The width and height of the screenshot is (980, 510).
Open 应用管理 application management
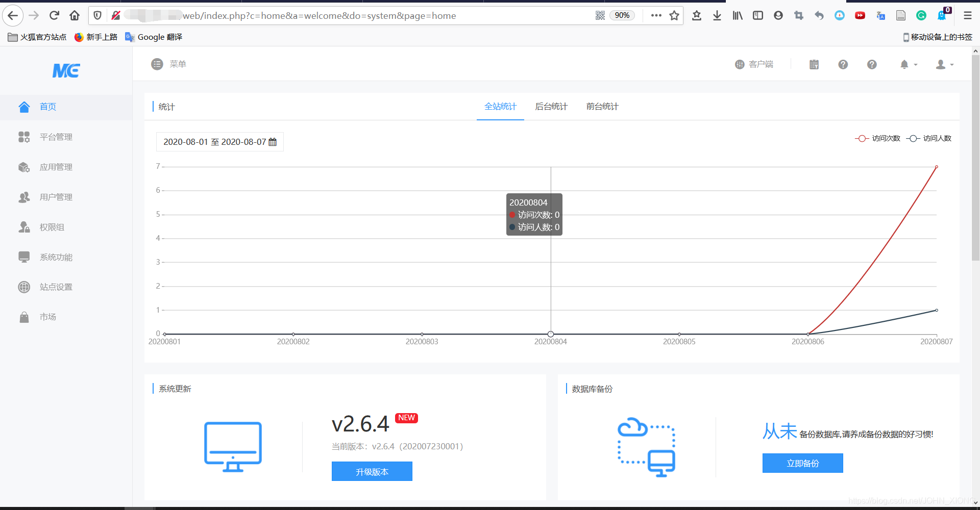tap(56, 167)
